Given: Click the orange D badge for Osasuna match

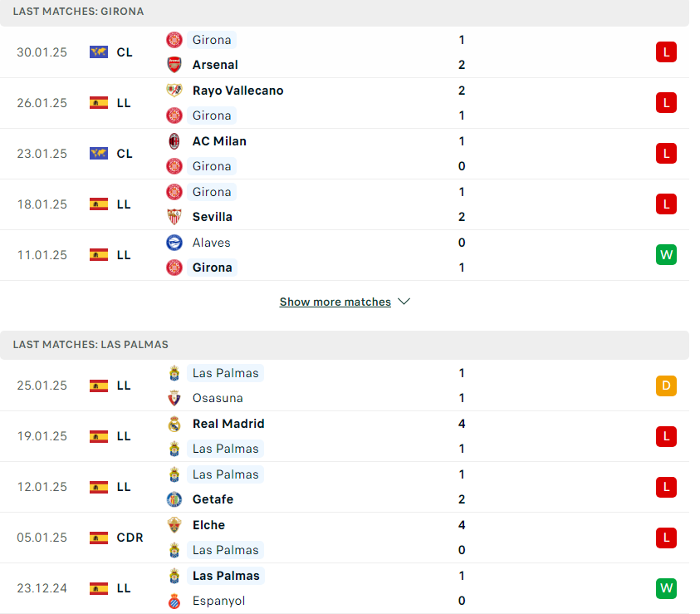Looking at the screenshot, I should point(666,386).
